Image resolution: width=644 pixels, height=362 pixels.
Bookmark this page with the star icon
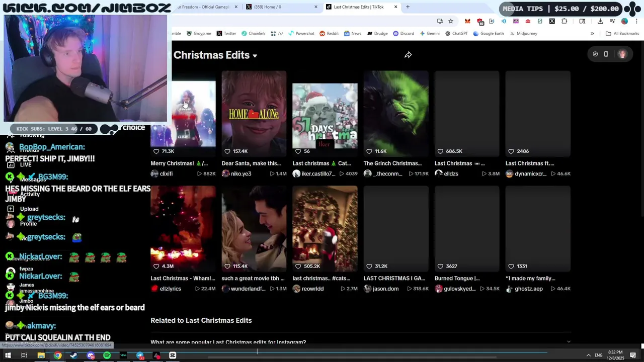(451, 21)
